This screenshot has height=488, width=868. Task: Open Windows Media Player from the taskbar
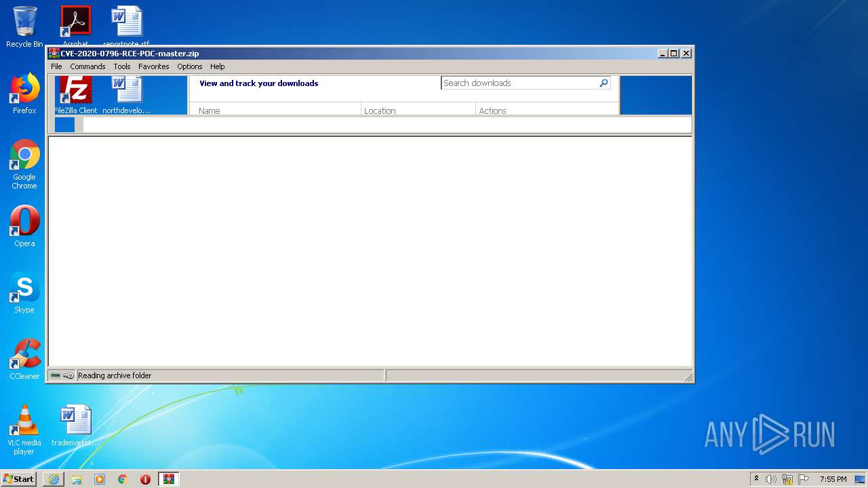pos(100,479)
